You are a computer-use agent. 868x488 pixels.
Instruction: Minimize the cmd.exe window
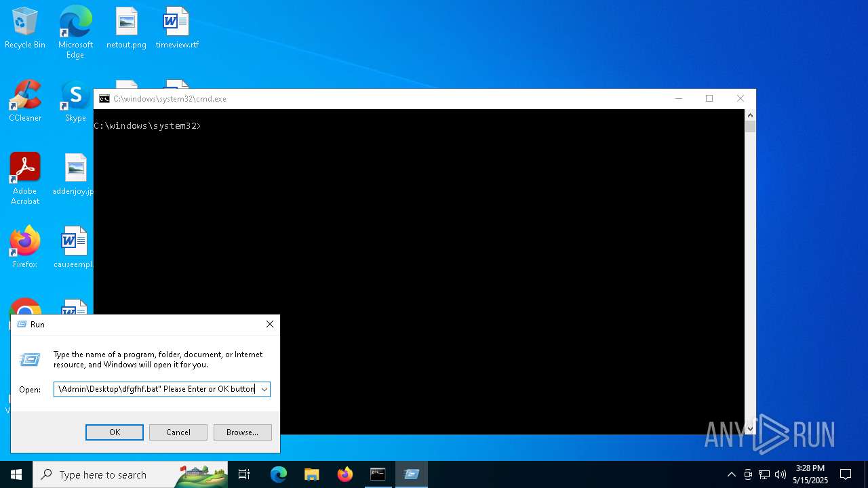[678, 99]
